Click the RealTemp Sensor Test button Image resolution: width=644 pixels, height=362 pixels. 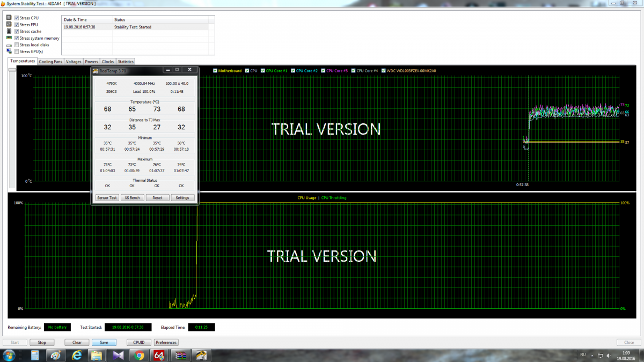click(x=106, y=198)
